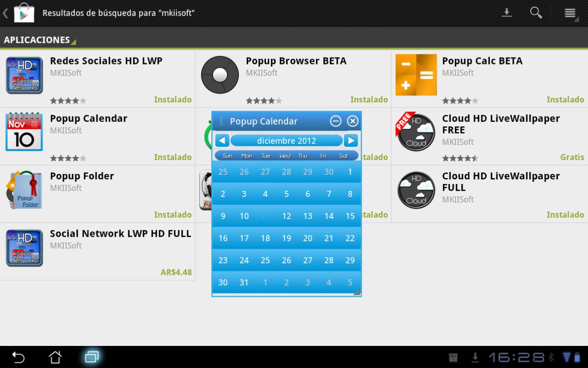Go to previous month in calendar
This screenshot has height=368, width=588.
(x=222, y=141)
